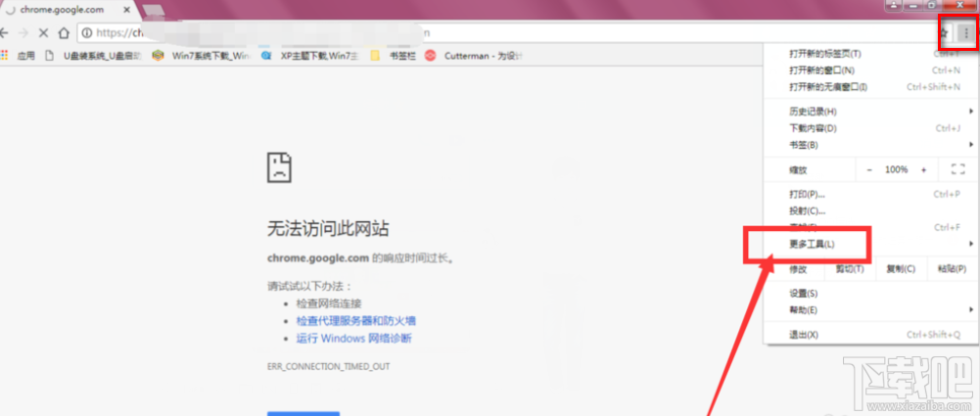Open the Chrome three-dot menu button
The width and height of the screenshot is (980, 416).
pos(966,32)
